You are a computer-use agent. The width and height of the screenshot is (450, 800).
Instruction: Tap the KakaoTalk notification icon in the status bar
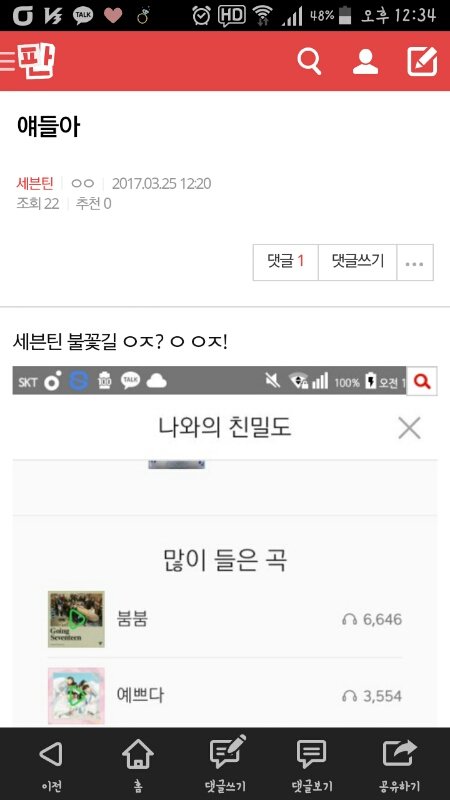83,15
